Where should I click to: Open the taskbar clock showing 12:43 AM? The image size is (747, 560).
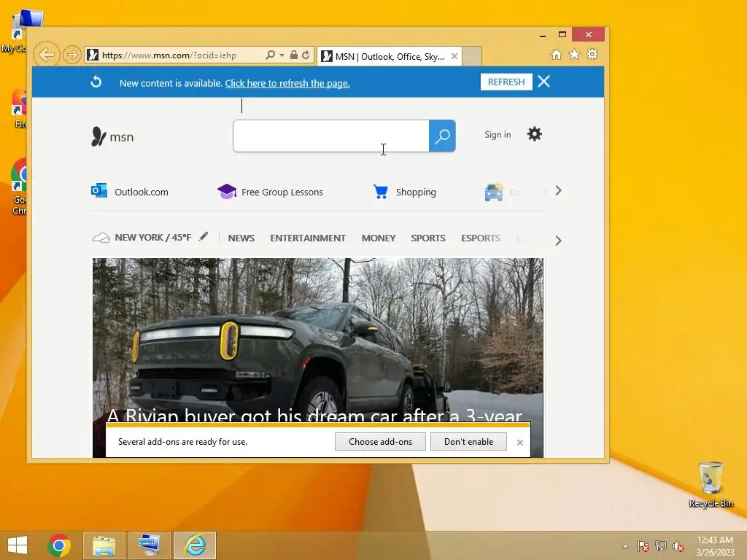pos(715,545)
